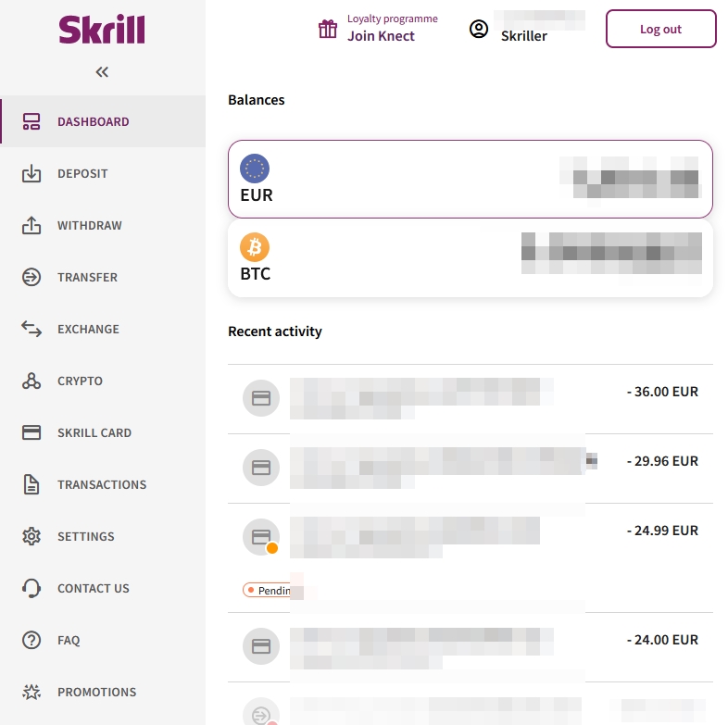Viewport: 728px width, 725px height.
Task: Open the FAQ label
Action: (x=69, y=641)
